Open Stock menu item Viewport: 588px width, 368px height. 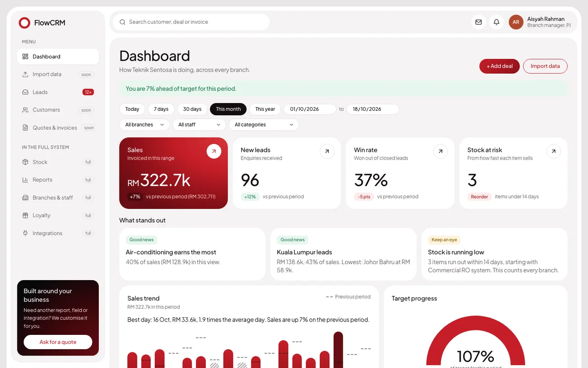(58, 162)
